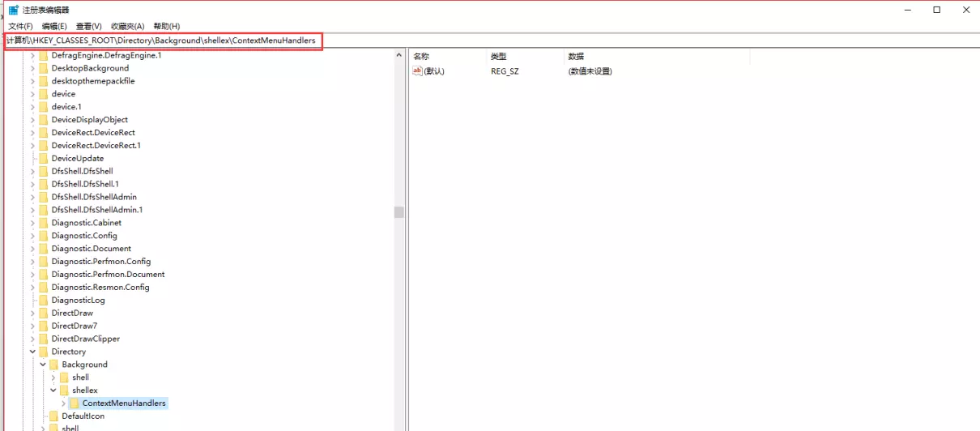Click the 名称 column header
This screenshot has width=980, height=431.
[x=421, y=57]
